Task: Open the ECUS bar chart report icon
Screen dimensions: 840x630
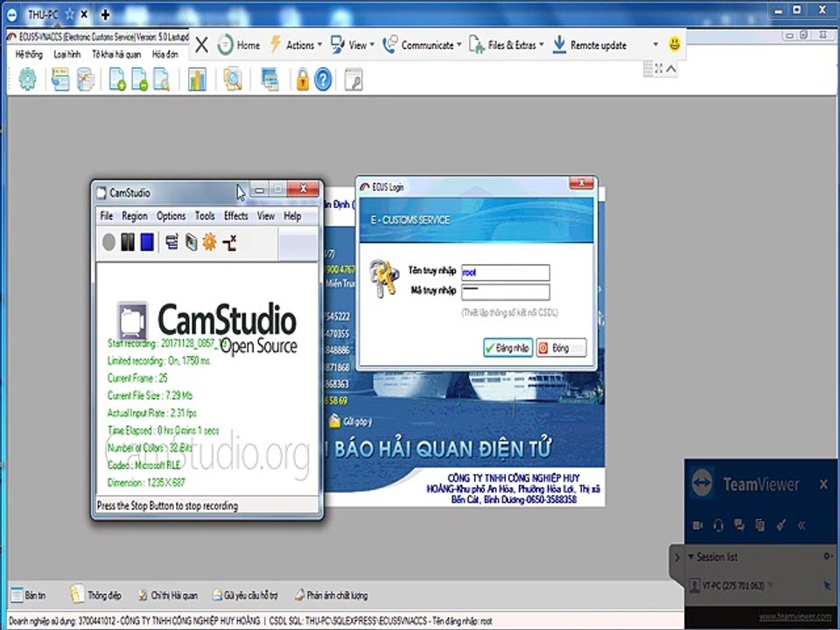Action: click(197, 80)
